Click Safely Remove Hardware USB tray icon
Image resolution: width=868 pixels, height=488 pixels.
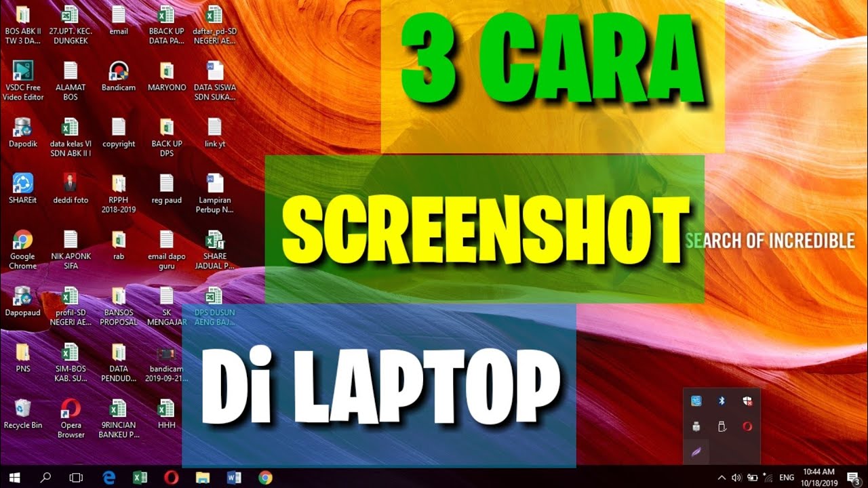click(x=722, y=426)
